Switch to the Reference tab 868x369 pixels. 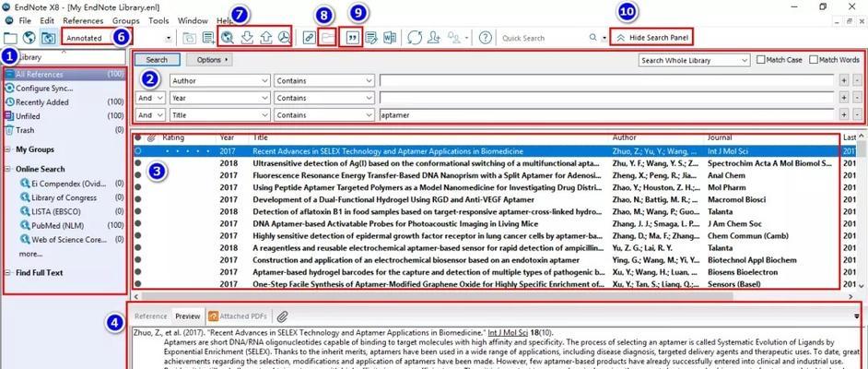point(150,316)
